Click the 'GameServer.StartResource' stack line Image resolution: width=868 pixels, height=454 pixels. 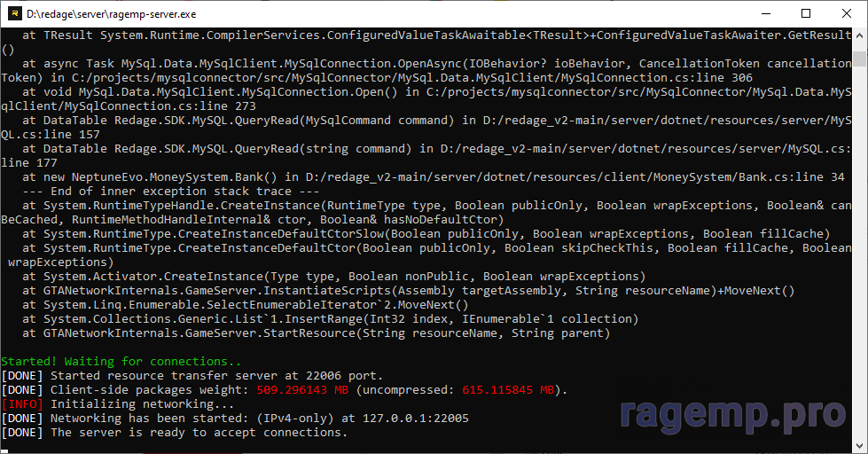pos(317,333)
